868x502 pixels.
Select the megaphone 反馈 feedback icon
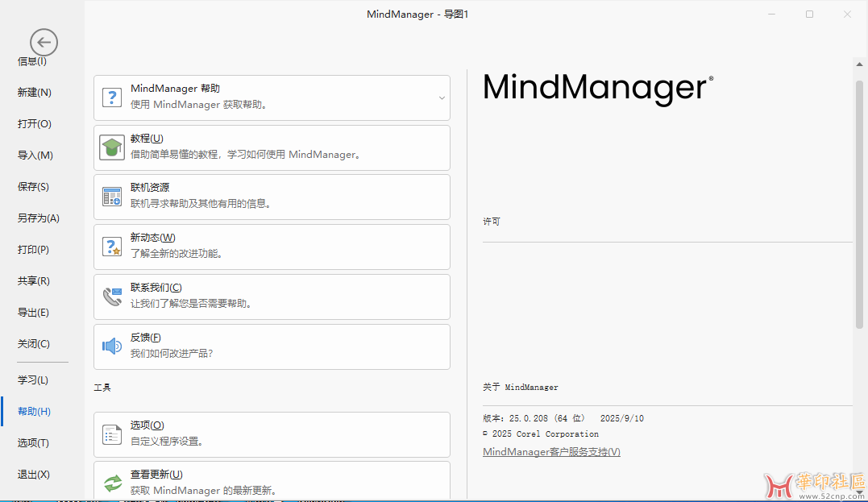(x=112, y=345)
